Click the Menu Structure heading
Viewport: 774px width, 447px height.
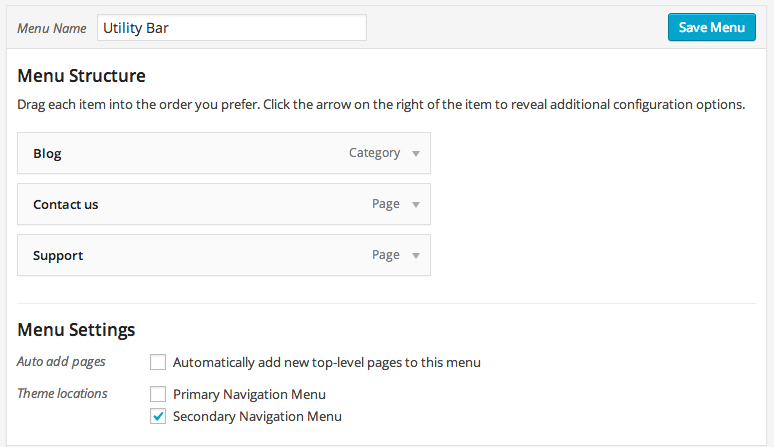point(81,76)
